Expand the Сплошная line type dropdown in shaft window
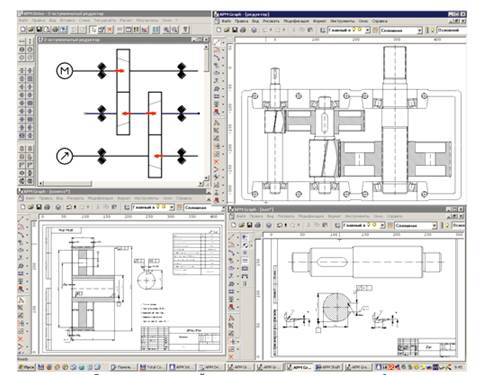The height and width of the screenshot is (375, 484). [x=434, y=226]
